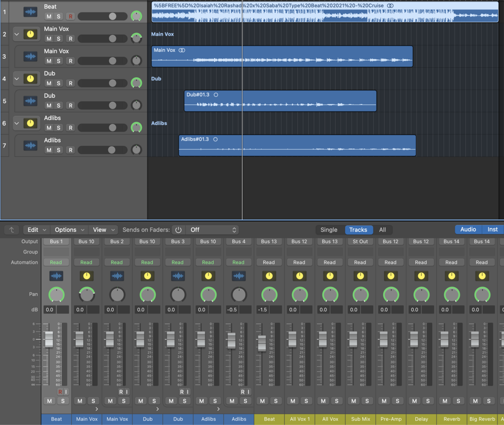Click the mixer up-arrow navigation icon
Viewport: 504px width, 425px height.
(x=12, y=230)
